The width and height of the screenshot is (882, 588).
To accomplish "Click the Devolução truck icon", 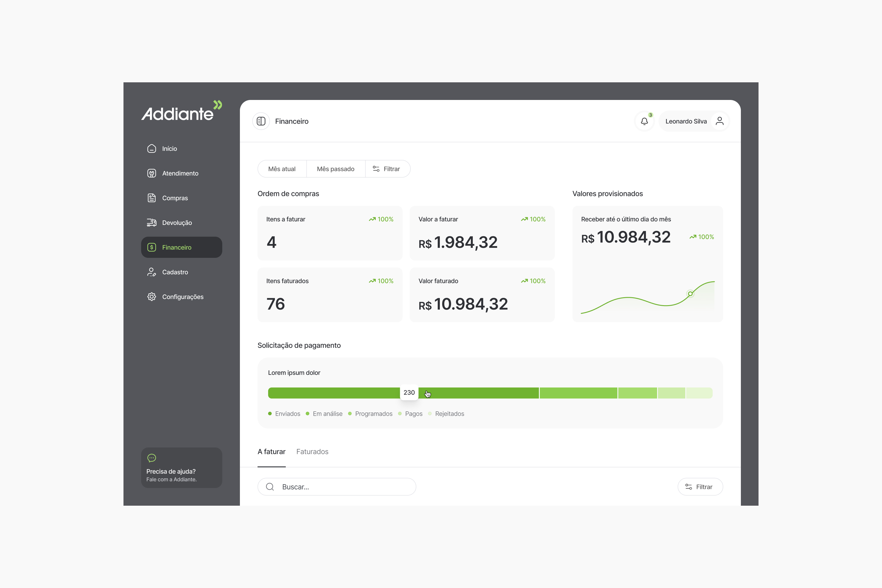I will point(151,222).
